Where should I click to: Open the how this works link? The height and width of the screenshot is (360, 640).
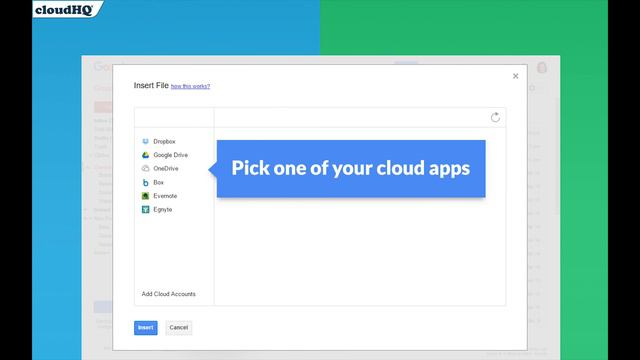pos(190,86)
